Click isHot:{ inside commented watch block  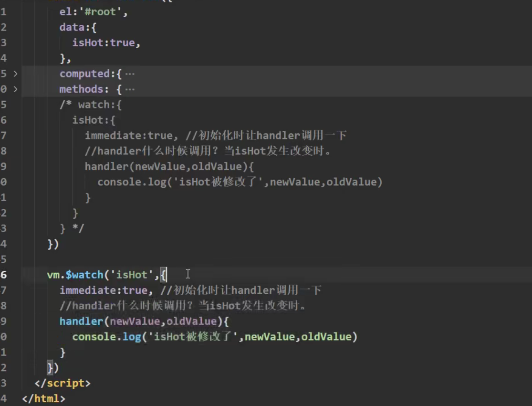pos(94,120)
